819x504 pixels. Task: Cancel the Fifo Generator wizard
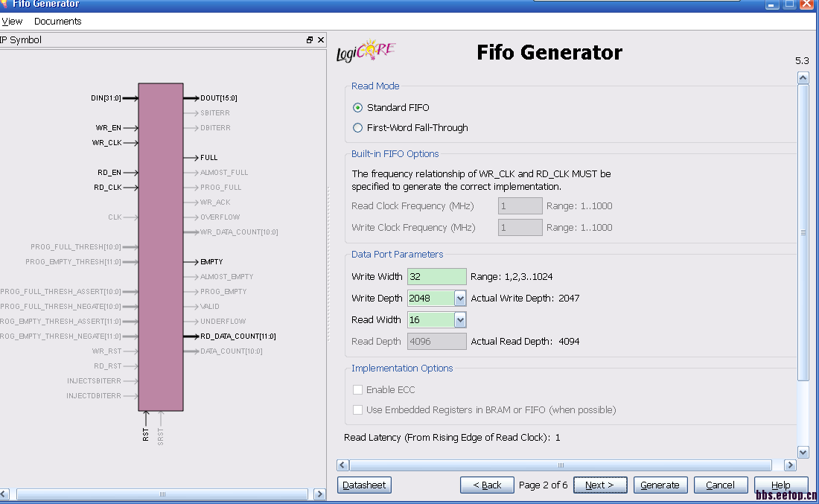click(720, 485)
